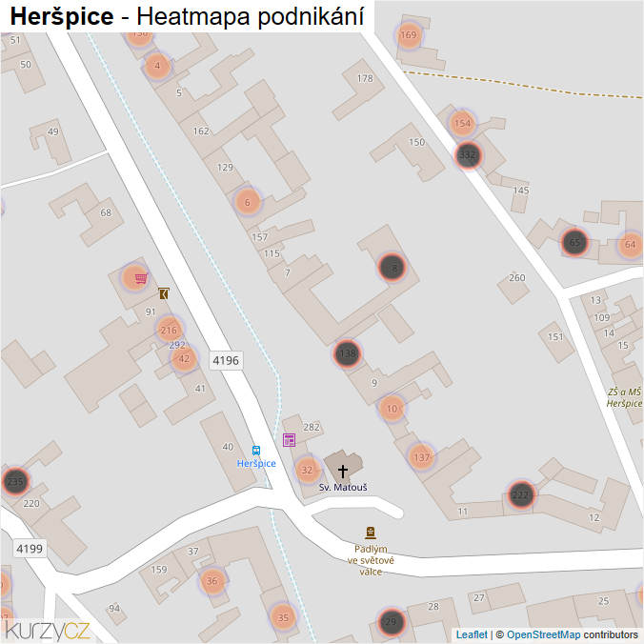Click the orange heat marker 137
Screen dimensions: 644x644
(x=422, y=457)
